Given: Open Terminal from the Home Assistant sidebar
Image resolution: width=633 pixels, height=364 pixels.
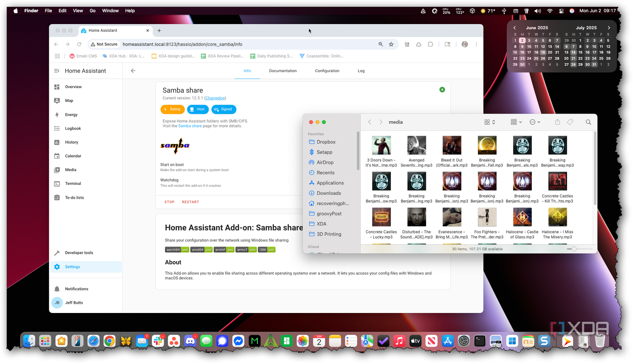Looking at the screenshot, I should pyautogui.click(x=73, y=183).
